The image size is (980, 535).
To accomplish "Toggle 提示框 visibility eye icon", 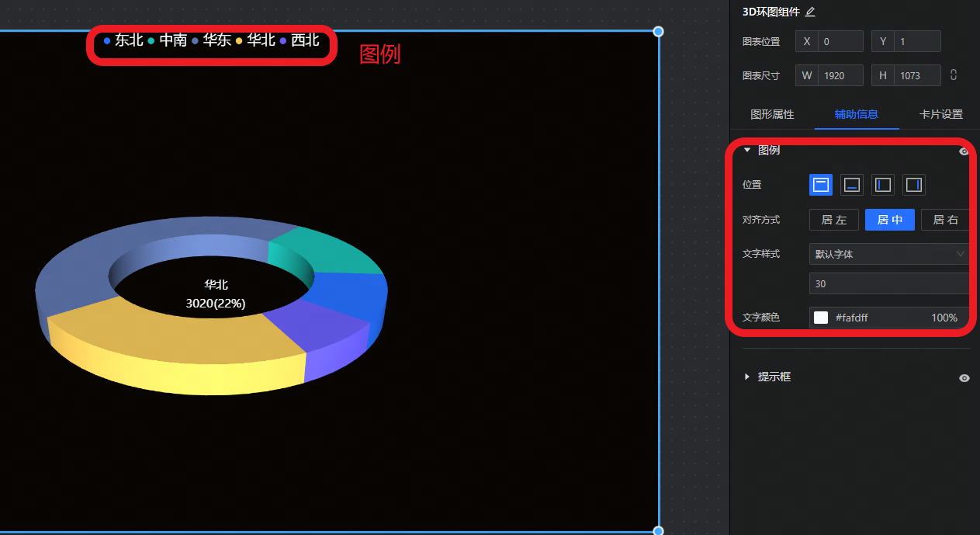I will coord(964,377).
